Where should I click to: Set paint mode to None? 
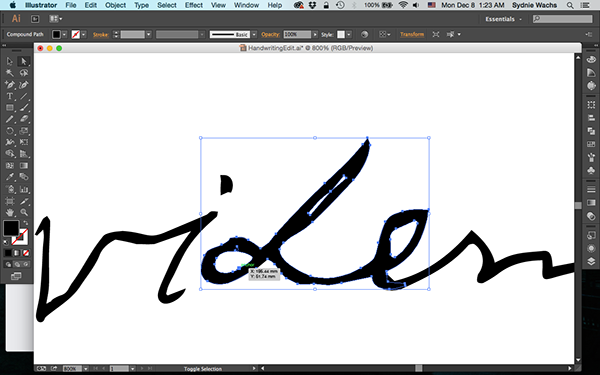pos(25,253)
